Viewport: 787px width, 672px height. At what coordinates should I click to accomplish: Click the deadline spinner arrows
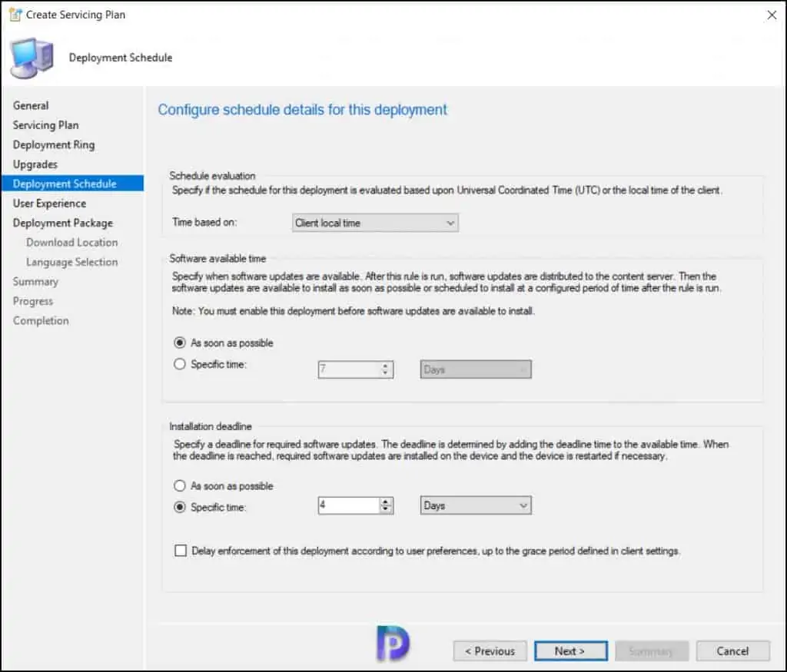[386, 505]
